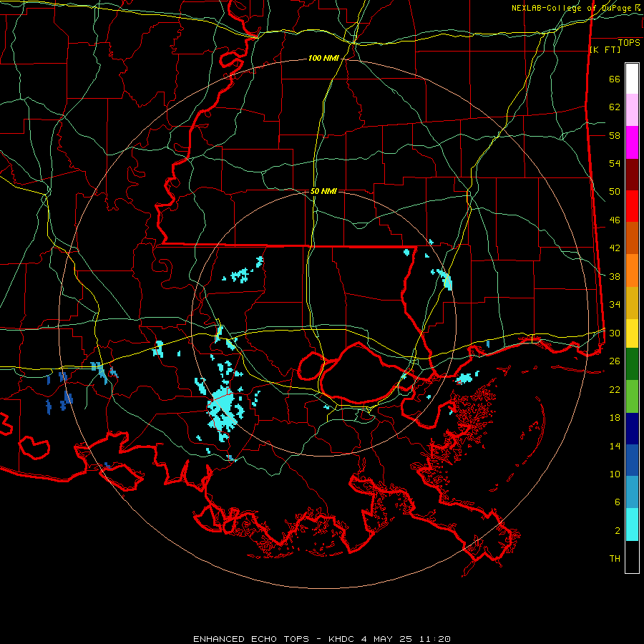This screenshot has width=644, height=644.
Task: Click legend value "66"
Action: pyautogui.click(x=615, y=79)
